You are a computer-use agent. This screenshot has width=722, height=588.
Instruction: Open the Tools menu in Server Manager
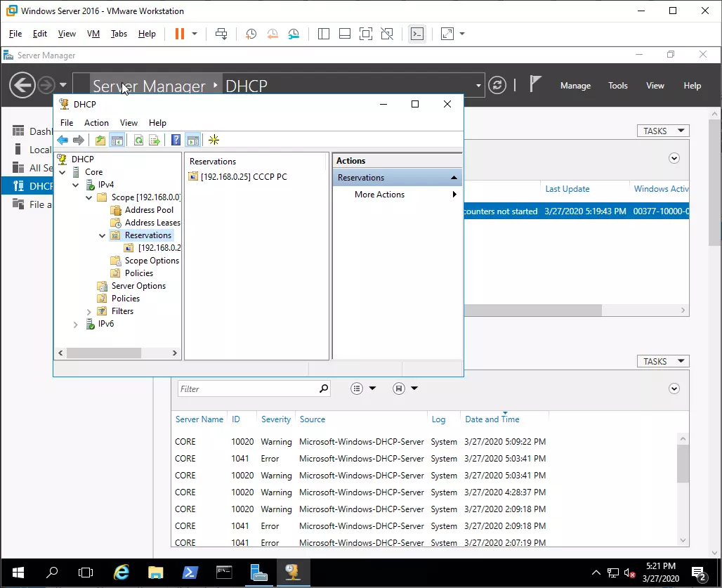[x=617, y=86]
